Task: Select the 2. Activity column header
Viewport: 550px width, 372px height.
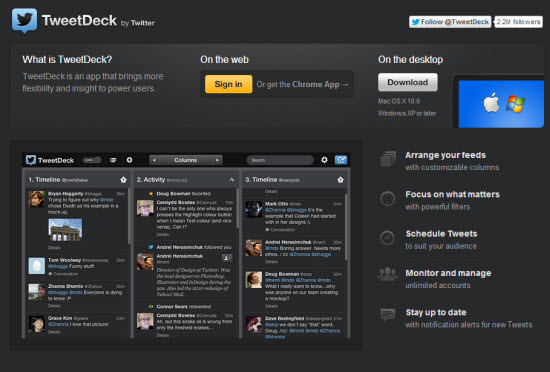Action: point(186,180)
